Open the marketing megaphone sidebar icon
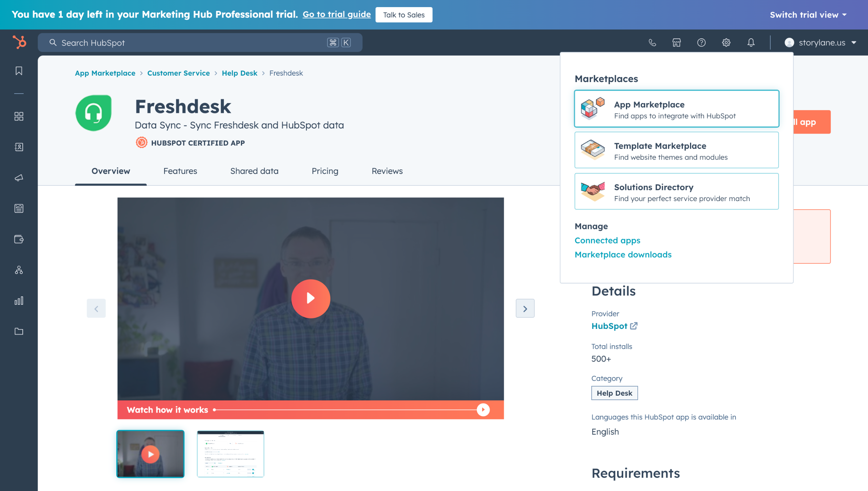Image resolution: width=868 pixels, height=491 pixels. (x=19, y=178)
